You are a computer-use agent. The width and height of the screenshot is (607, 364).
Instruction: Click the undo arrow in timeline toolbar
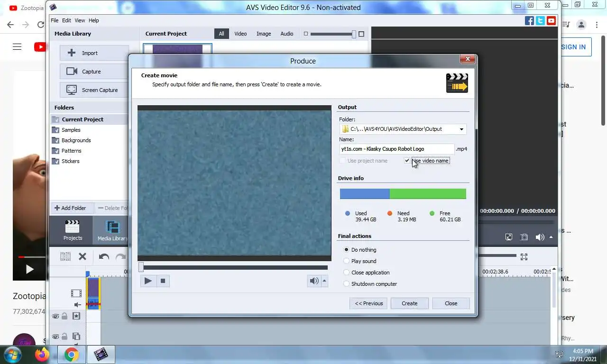pyautogui.click(x=104, y=257)
